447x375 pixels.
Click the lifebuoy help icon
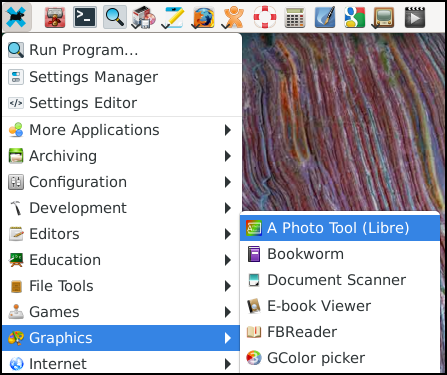265,17
